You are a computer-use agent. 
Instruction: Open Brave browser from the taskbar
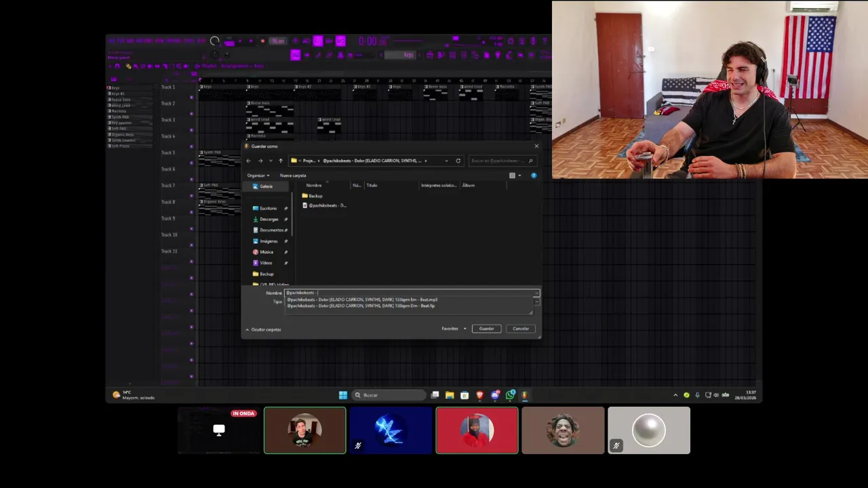pos(480,395)
